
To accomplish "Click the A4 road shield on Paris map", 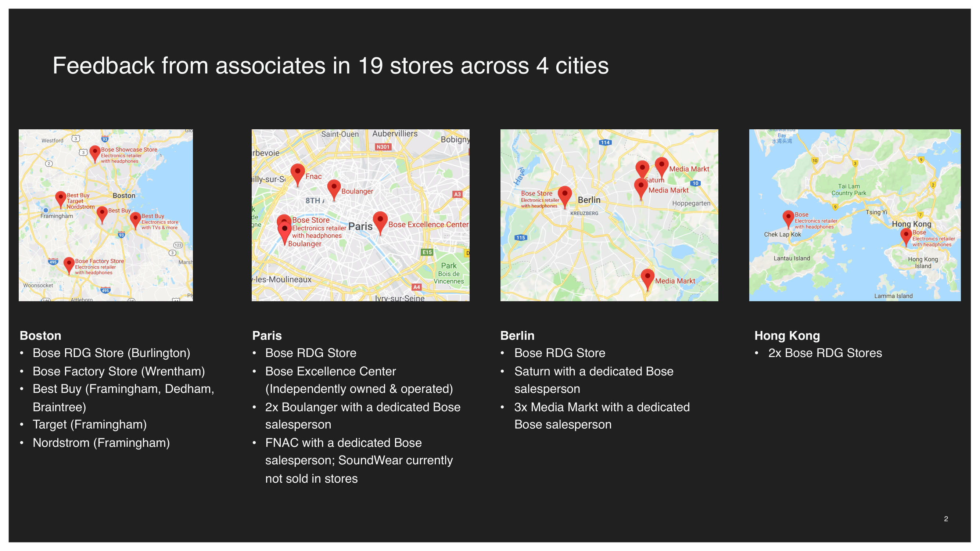I will pyautogui.click(x=417, y=287).
